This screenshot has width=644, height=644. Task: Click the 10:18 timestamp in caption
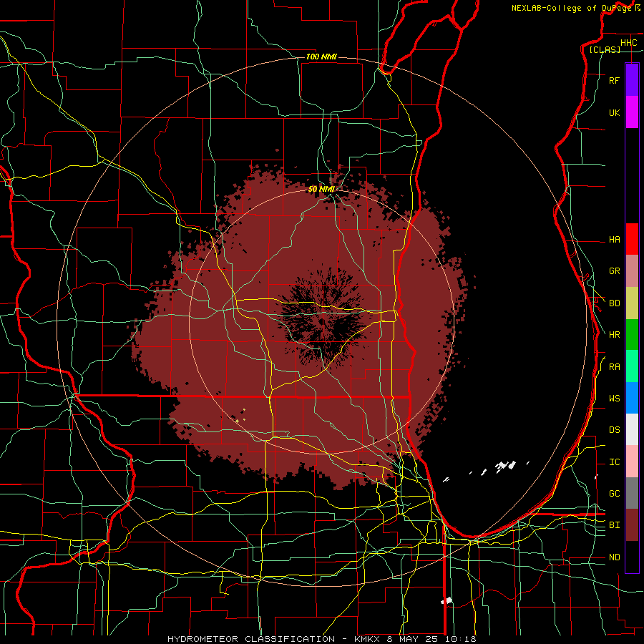(x=460, y=639)
